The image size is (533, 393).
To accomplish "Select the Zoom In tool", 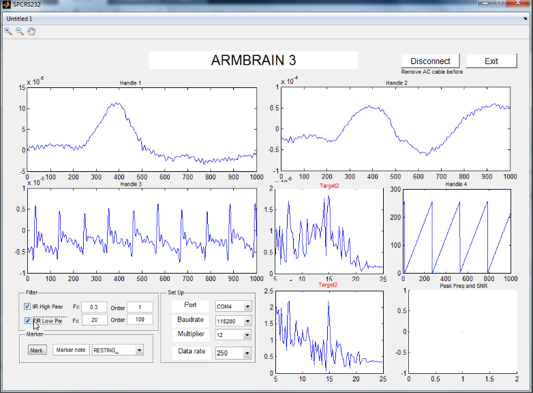I will [8, 32].
